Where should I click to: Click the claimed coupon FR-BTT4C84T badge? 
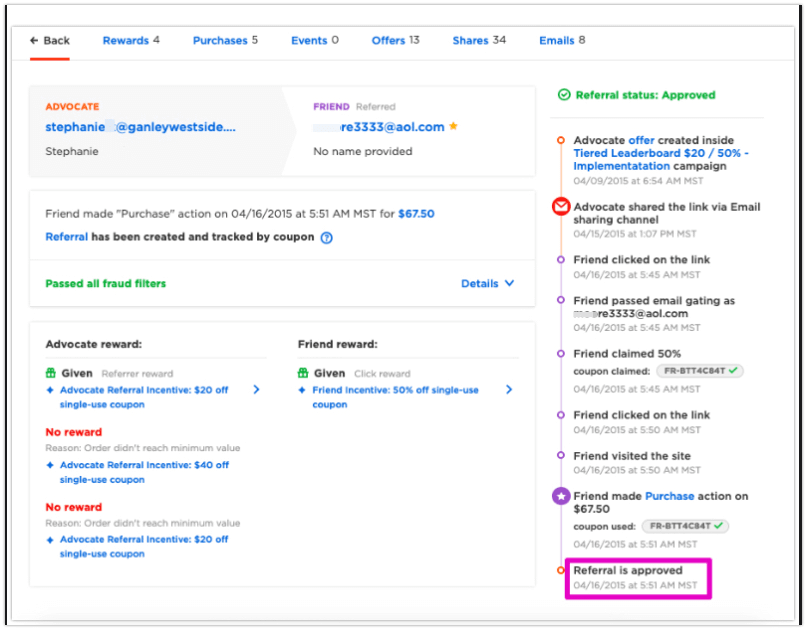700,371
